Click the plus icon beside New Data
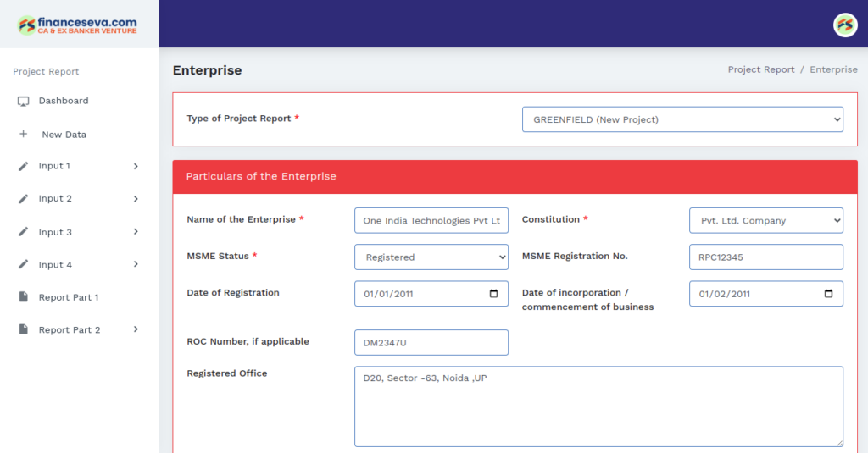Screen dimensions: 868x453 pyautogui.click(x=23, y=134)
